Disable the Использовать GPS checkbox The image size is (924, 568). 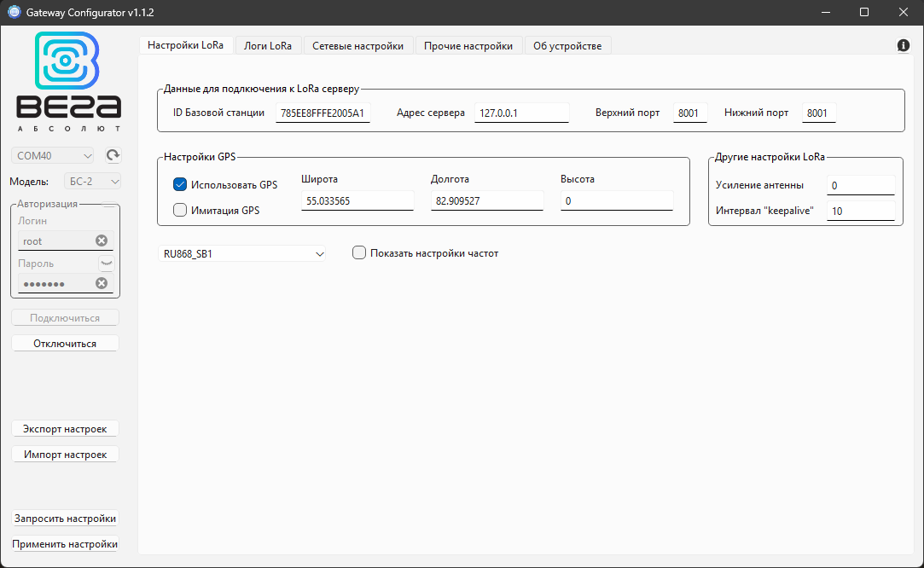[x=178, y=183]
